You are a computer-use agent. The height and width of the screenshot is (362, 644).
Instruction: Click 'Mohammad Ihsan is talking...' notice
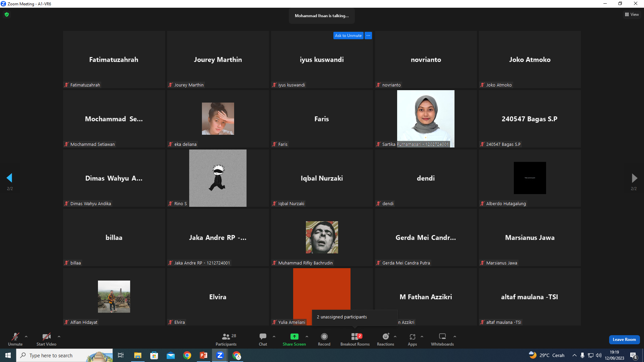tap(322, 16)
